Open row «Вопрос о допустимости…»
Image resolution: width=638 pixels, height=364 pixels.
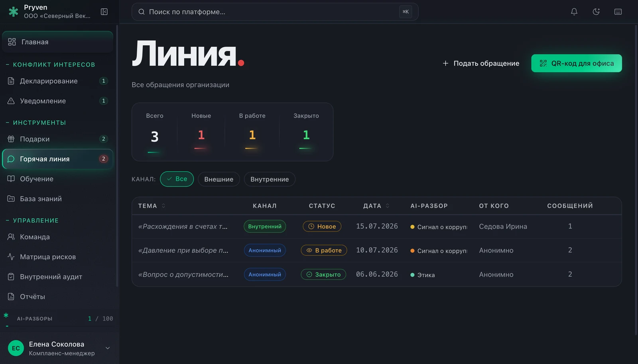click(377, 274)
